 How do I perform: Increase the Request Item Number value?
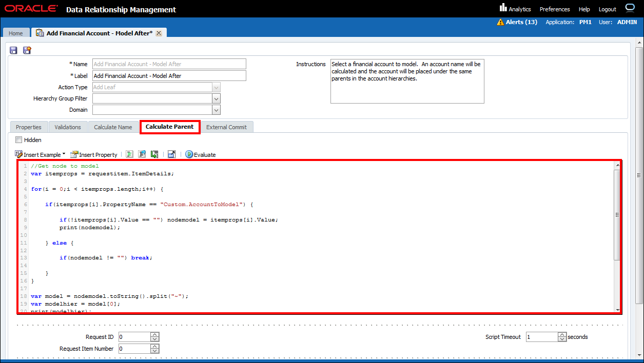pyautogui.click(x=155, y=347)
